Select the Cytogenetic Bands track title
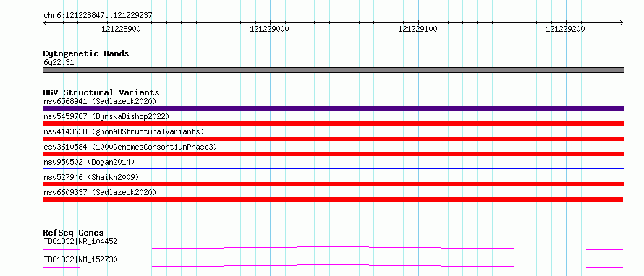This screenshot has height=276, width=644. 86,53
